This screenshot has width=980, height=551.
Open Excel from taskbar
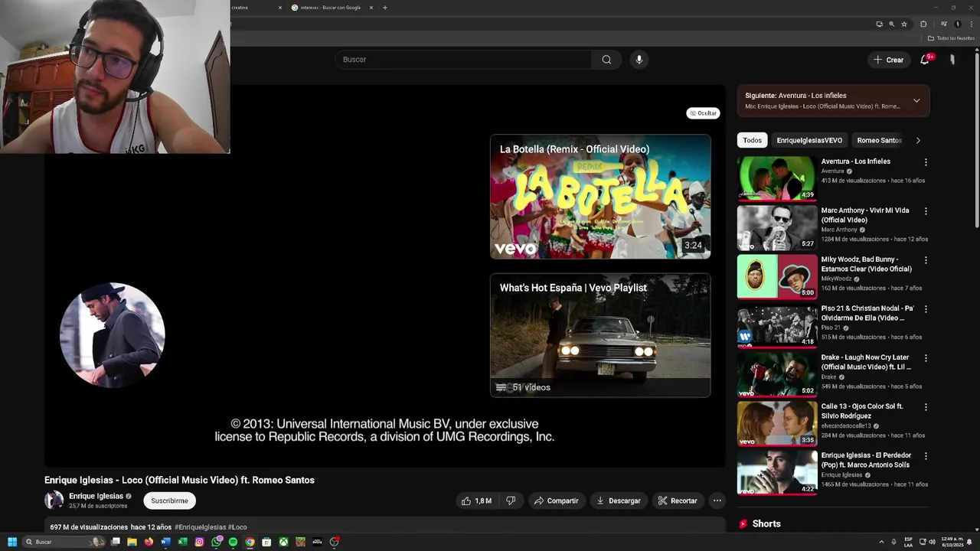[182, 542]
